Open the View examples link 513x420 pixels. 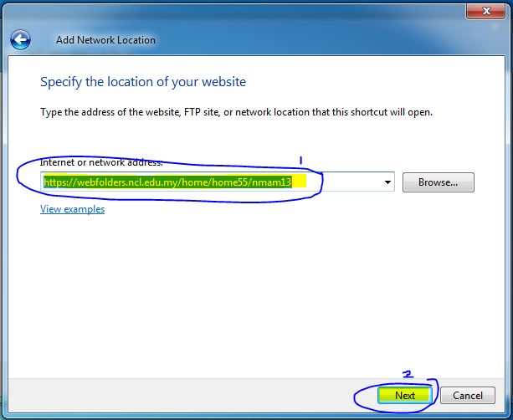coord(72,209)
